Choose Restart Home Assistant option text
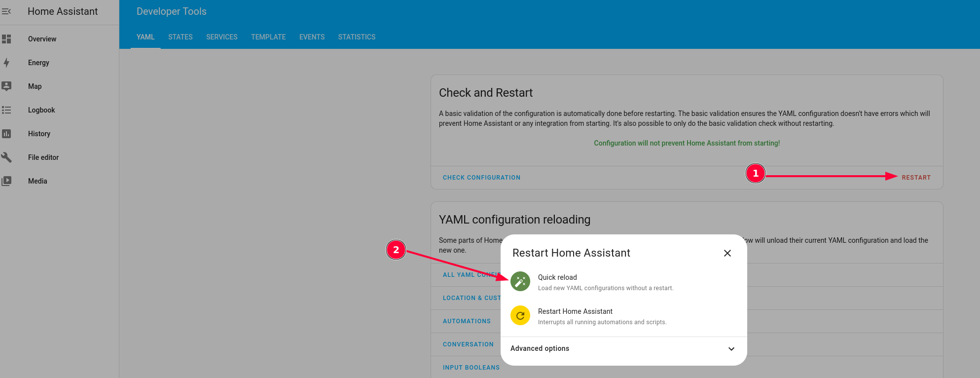Viewport: 980px width, 378px height. (575, 311)
